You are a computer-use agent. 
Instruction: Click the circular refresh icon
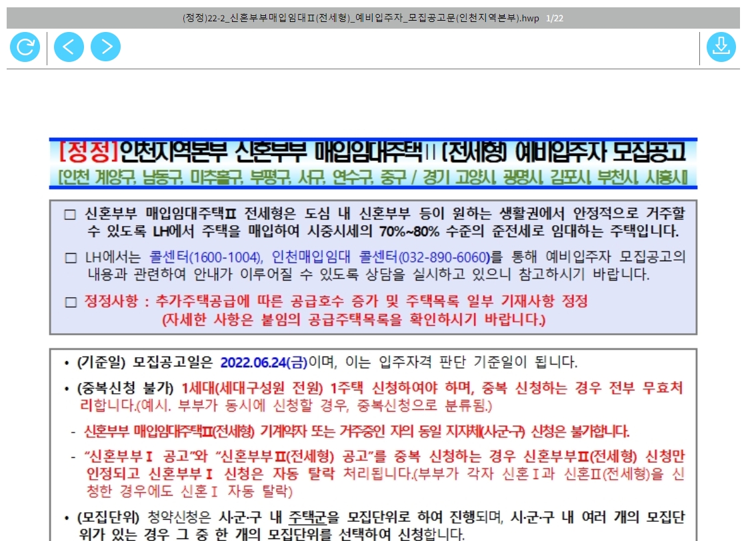click(x=25, y=47)
